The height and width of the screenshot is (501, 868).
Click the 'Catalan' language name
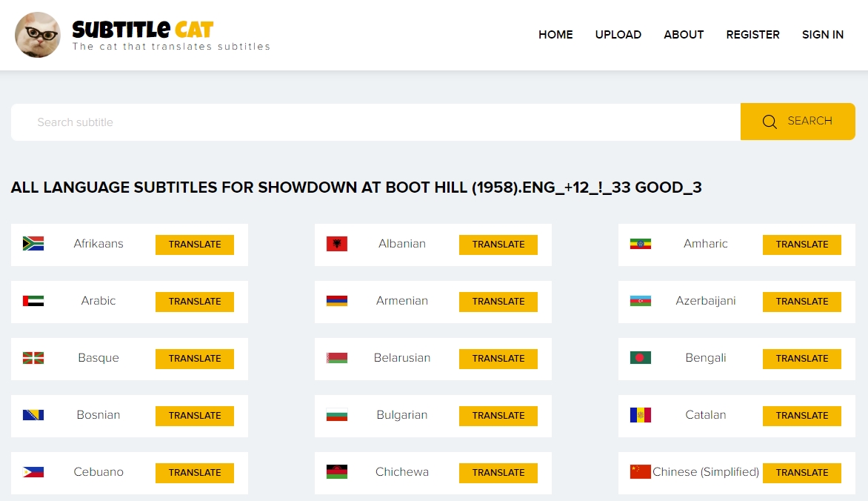tap(705, 415)
